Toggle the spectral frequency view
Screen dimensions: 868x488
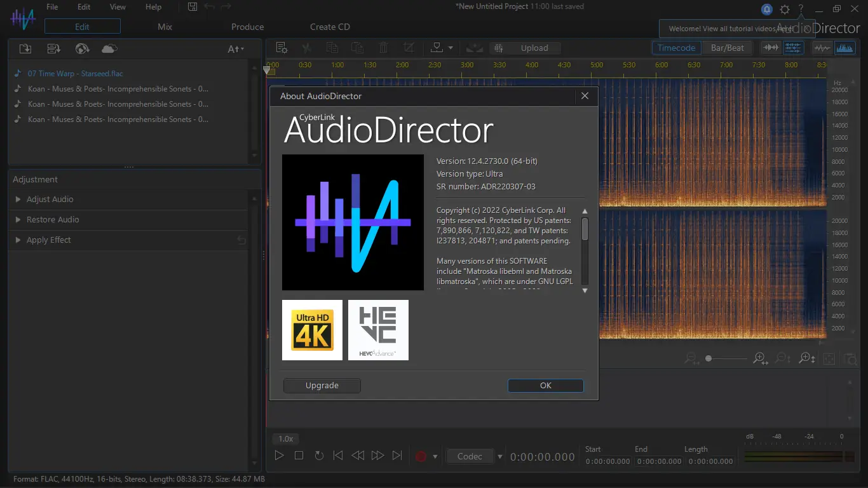click(x=844, y=48)
